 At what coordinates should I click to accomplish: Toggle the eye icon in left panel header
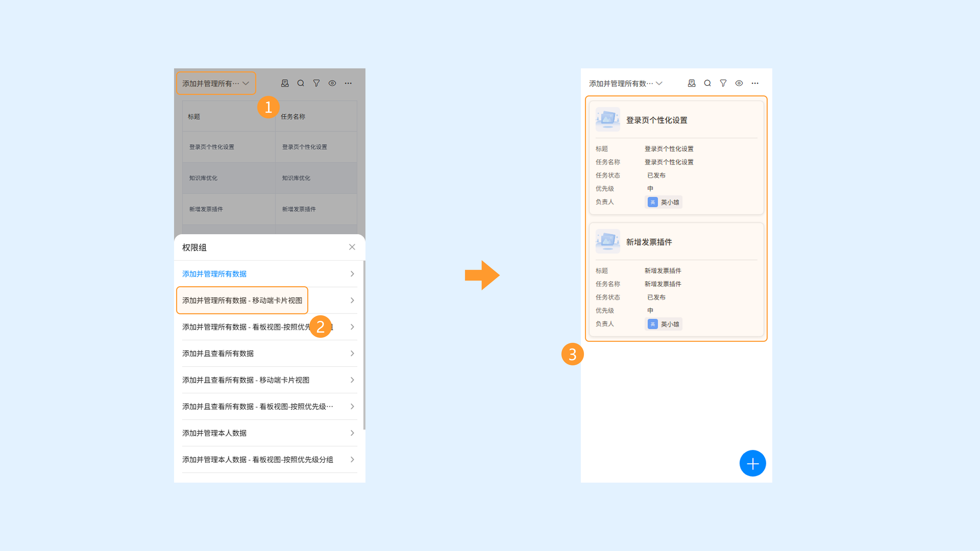[332, 83]
